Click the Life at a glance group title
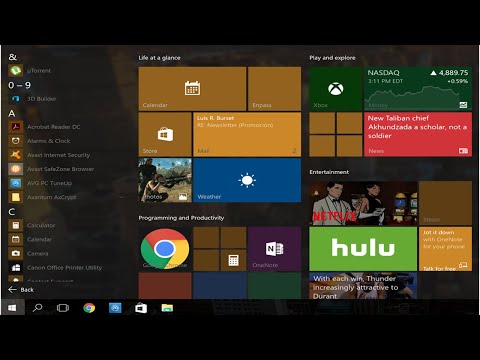The image size is (480, 360). pos(159,58)
